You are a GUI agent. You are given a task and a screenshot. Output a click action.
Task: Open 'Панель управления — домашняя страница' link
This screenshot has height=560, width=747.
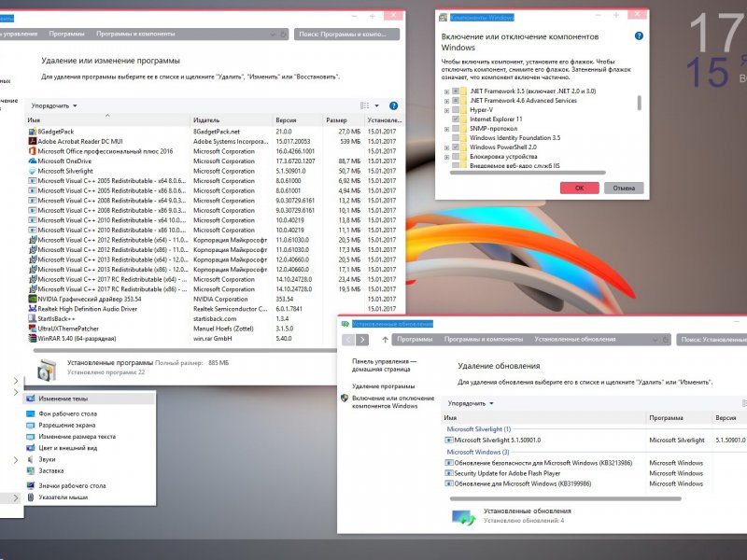click(x=384, y=365)
